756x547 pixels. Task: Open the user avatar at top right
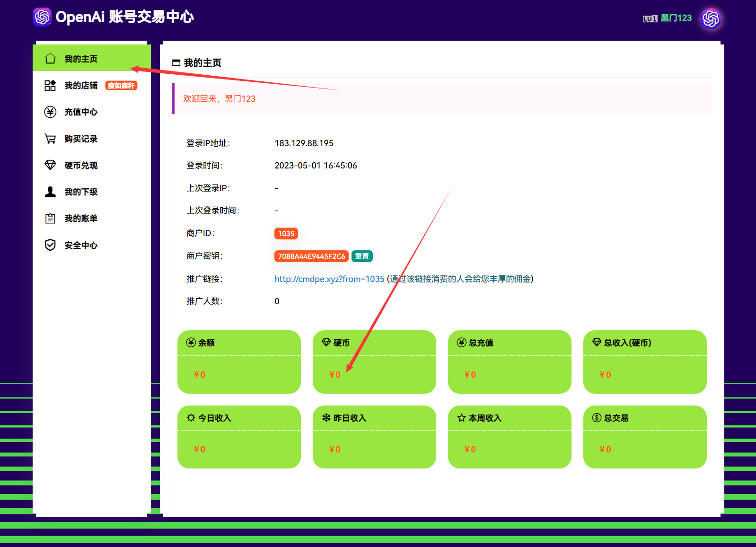(711, 19)
